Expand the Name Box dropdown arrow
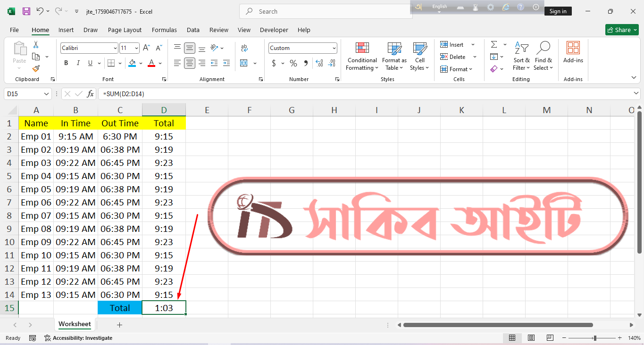The height and width of the screenshot is (345, 644). click(46, 94)
